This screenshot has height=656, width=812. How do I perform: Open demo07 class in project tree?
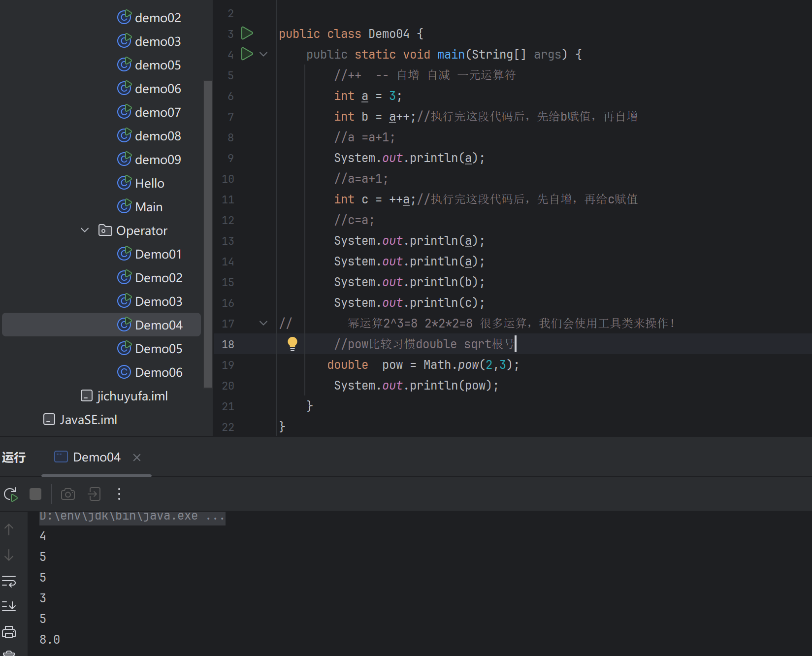tap(149, 112)
